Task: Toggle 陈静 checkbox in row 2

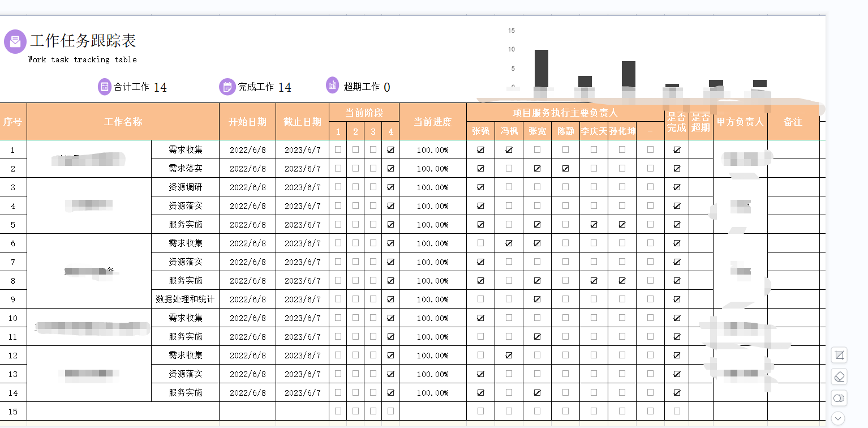Action: 565,169
